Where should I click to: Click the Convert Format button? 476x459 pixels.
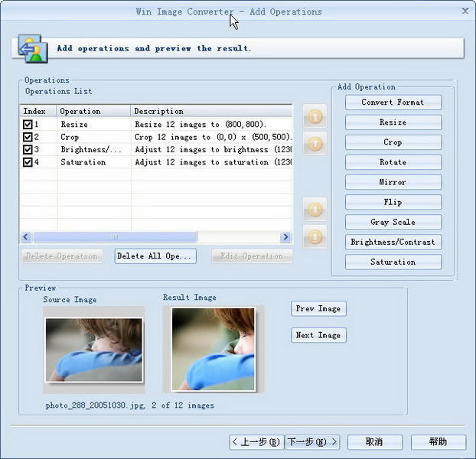[x=393, y=103]
